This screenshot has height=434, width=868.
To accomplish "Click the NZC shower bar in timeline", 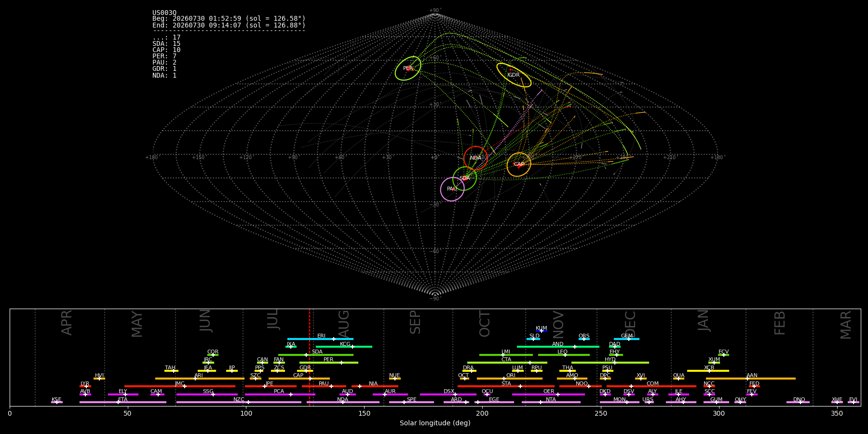I will (x=239, y=402).
